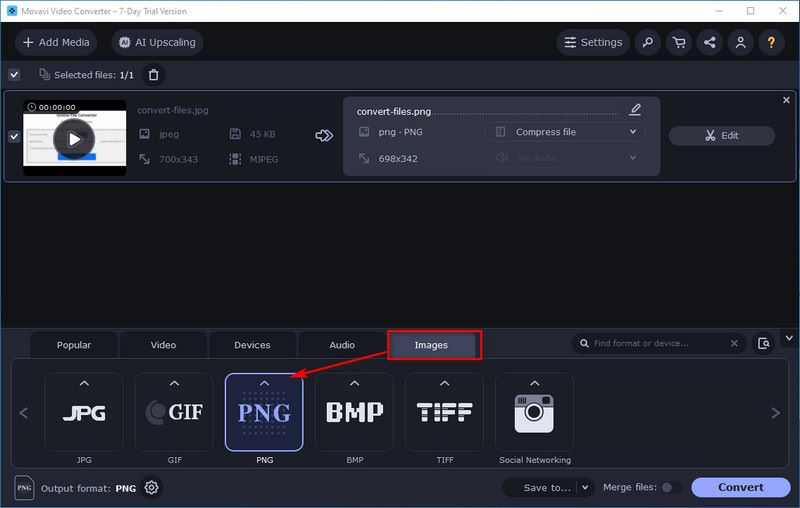Screen dimensions: 800x508
Task: Open the Settings menu
Action: [593, 42]
